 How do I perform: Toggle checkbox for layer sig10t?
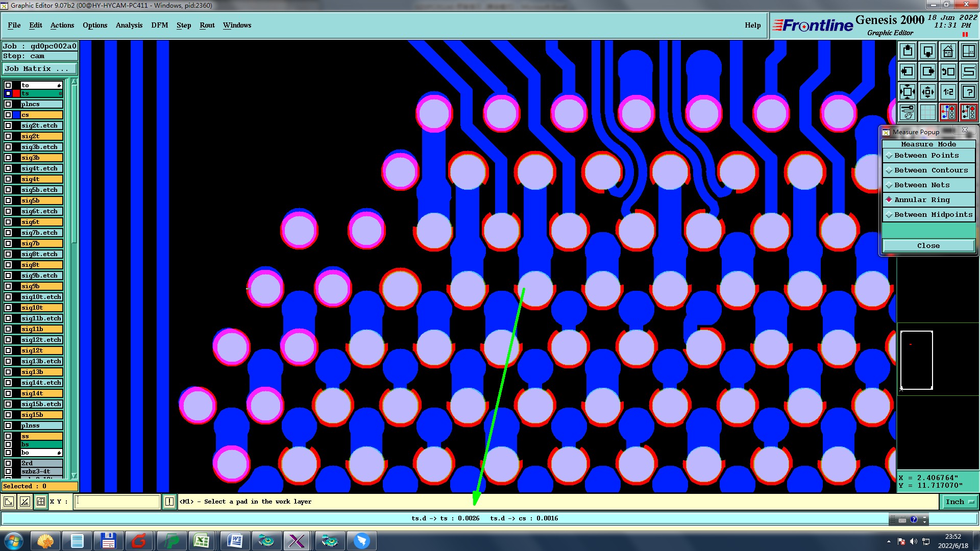pos(8,308)
